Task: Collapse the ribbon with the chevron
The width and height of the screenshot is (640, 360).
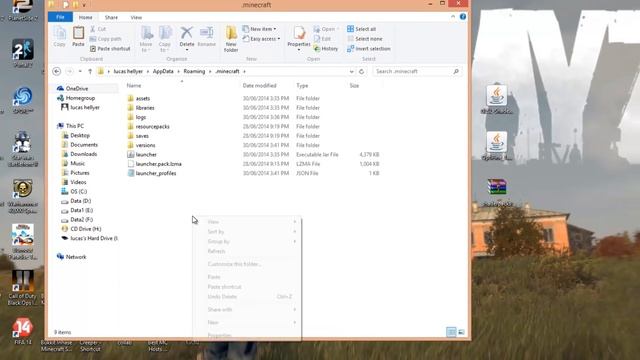Action: tap(453, 17)
